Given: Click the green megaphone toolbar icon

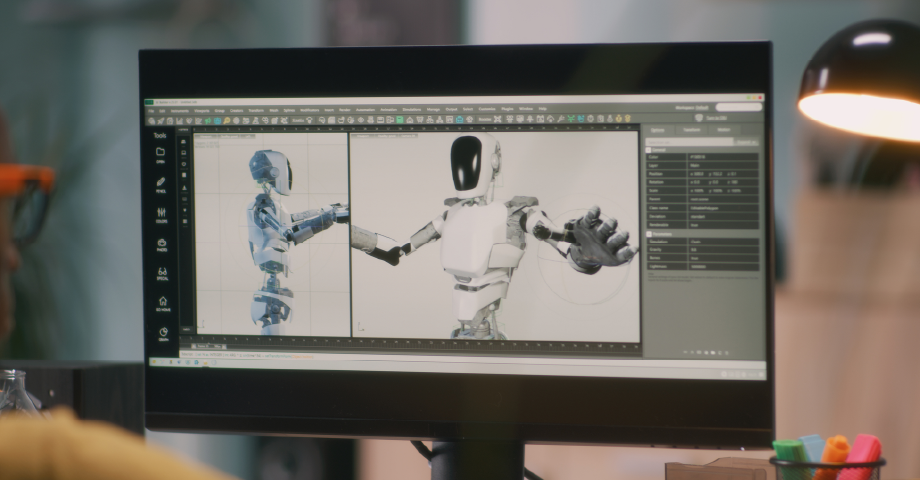Looking at the screenshot, I should click(208, 120).
